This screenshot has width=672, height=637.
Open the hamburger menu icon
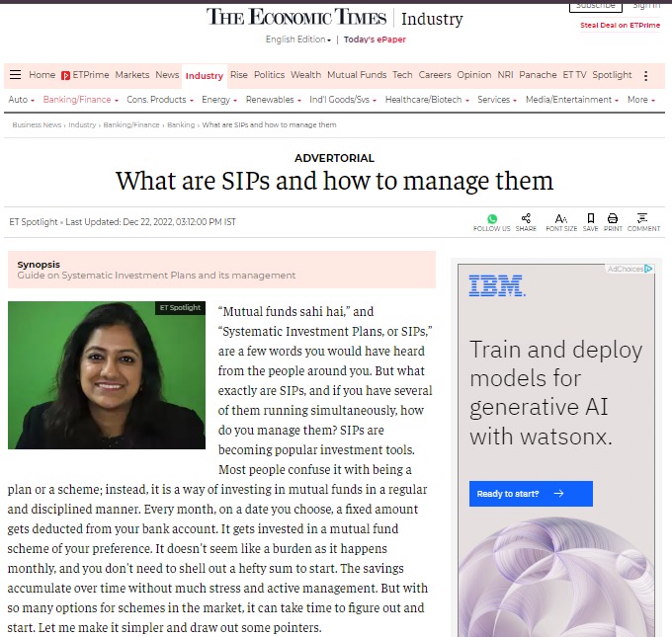coord(15,75)
